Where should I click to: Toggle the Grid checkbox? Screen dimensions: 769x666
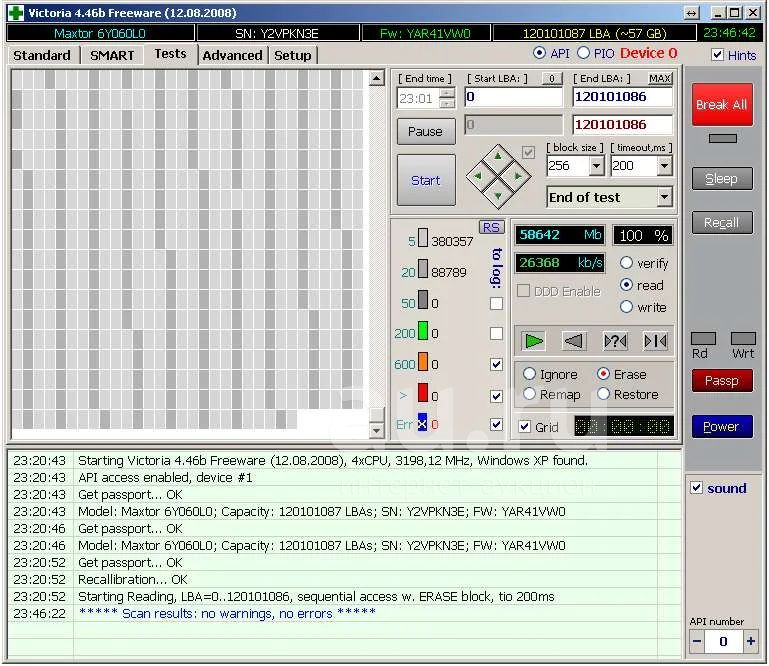524,427
